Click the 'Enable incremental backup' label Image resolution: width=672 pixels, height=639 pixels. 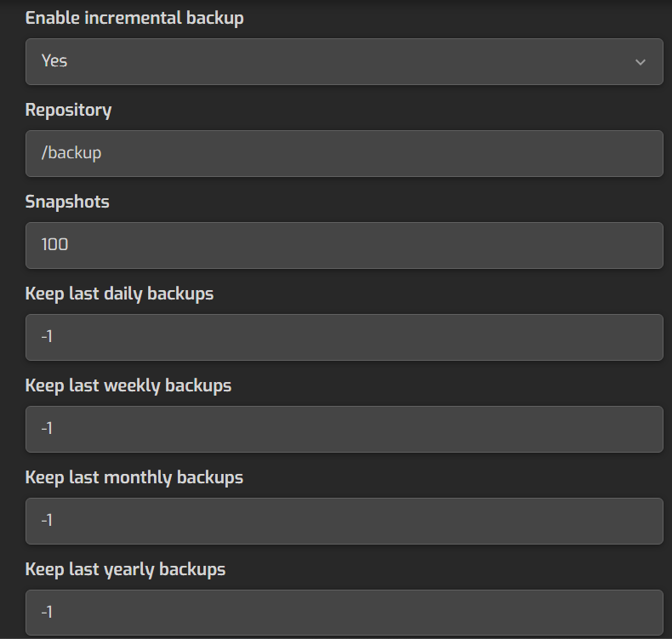[134, 18]
